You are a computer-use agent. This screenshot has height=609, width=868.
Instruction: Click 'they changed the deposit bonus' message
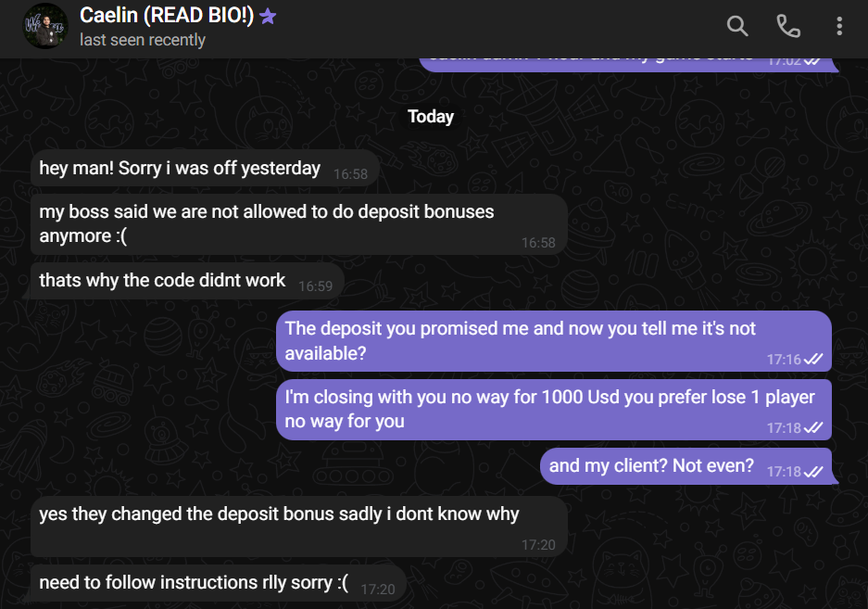[x=279, y=514]
